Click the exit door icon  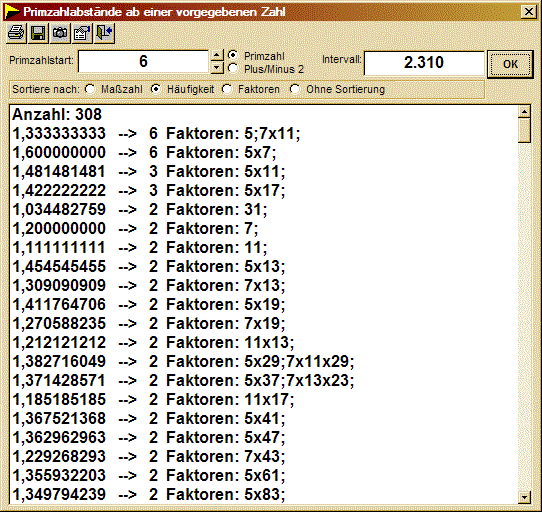tap(104, 33)
